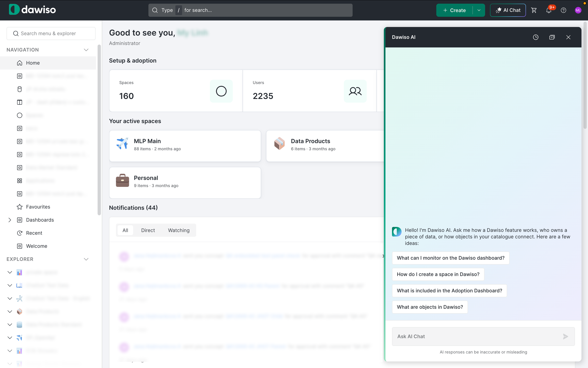Pop out the Dawiso AI chat window
The width and height of the screenshot is (588, 368).
pyautogui.click(x=552, y=37)
